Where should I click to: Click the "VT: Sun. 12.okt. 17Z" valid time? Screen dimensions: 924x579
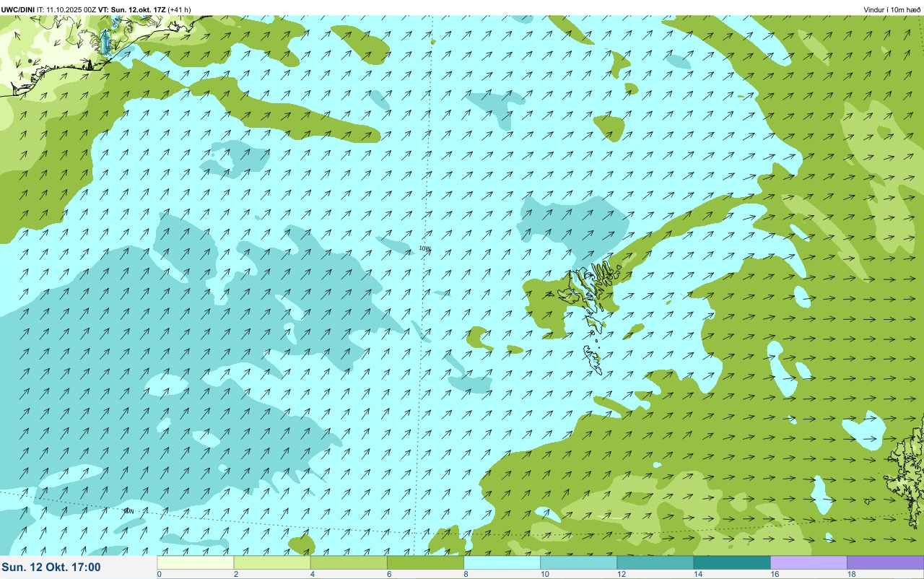[131, 10]
